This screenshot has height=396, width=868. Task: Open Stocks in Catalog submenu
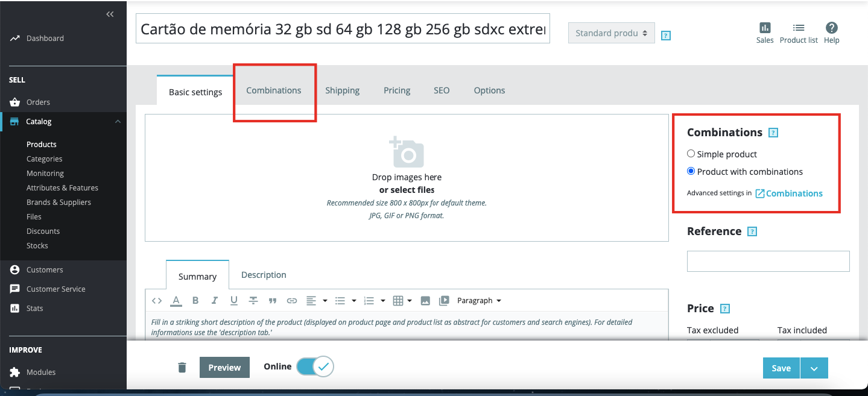click(x=37, y=245)
